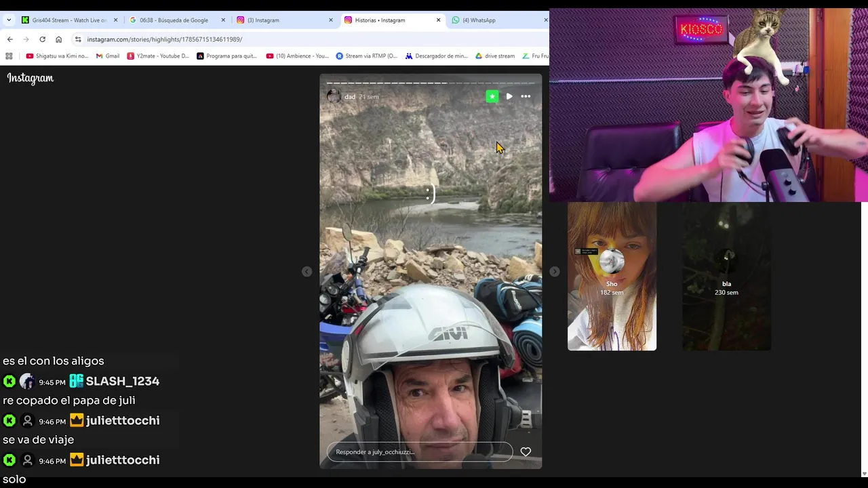Open the Fru Fru bookmark
The width and height of the screenshot is (868, 488).
[x=534, y=56]
